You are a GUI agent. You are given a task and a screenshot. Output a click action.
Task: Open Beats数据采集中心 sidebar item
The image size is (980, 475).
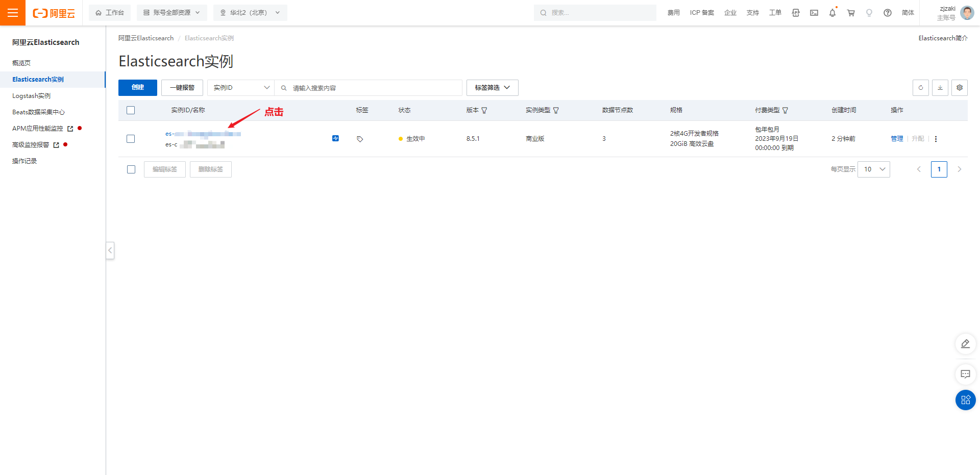point(39,112)
